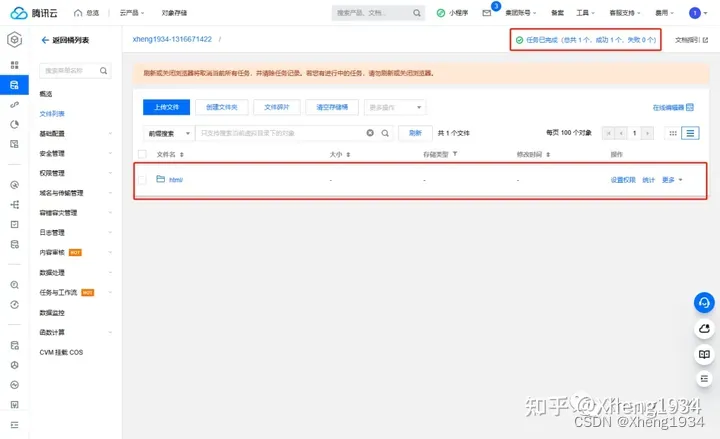Image resolution: width=720 pixels, height=439 pixels.
Task: Open the Mini Program 小程序 entry
Action: pyautogui.click(x=452, y=13)
